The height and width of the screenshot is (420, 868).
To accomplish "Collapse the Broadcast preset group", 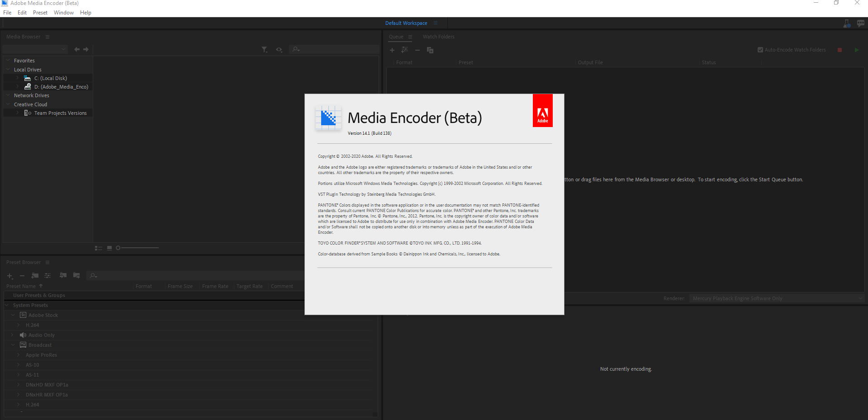I will click(x=13, y=345).
